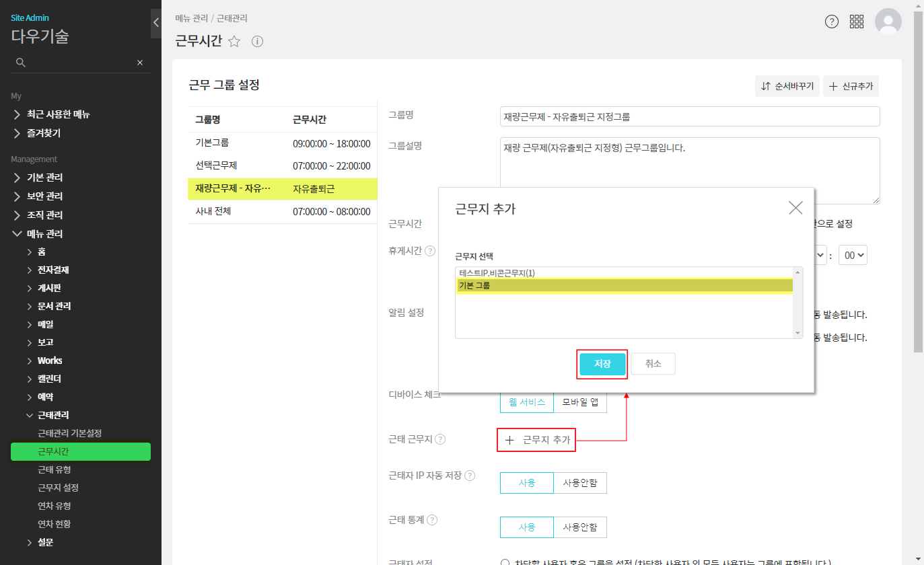Click 저장 button in 근무지 추가 dialog
Screen dimensions: 924x565
(602, 364)
